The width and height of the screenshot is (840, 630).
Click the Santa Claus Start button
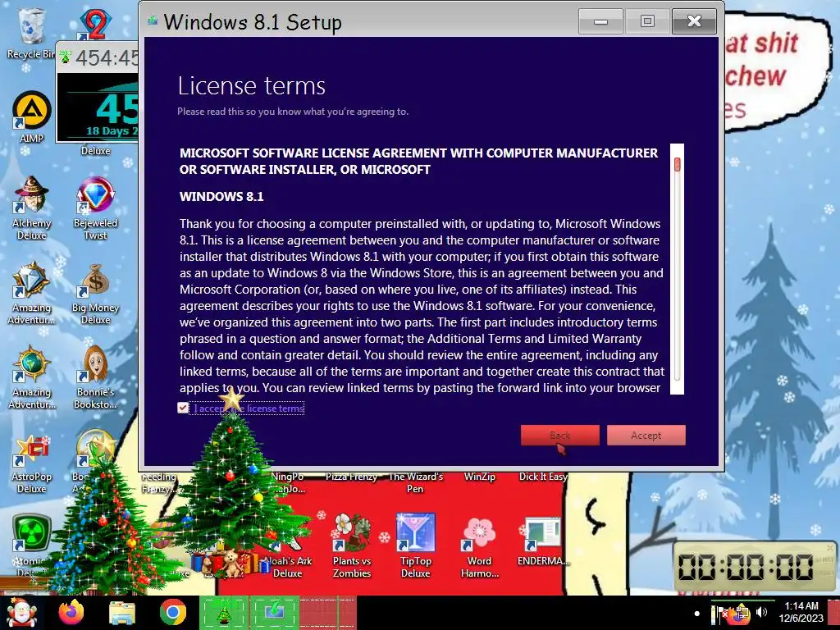(x=21, y=613)
